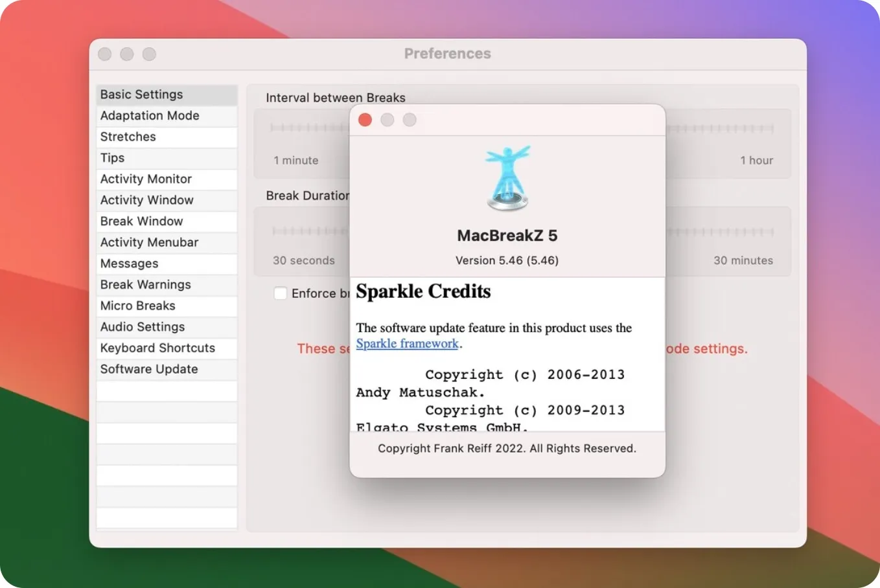
Task: Open the Messages preferences
Action: tap(167, 264)
